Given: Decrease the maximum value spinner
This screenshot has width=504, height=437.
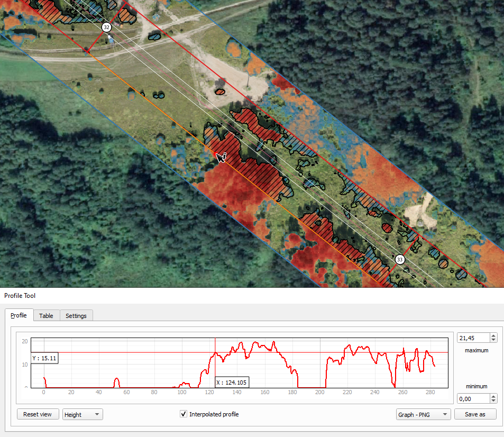Looking at the screenshot, I should (493, 340).
